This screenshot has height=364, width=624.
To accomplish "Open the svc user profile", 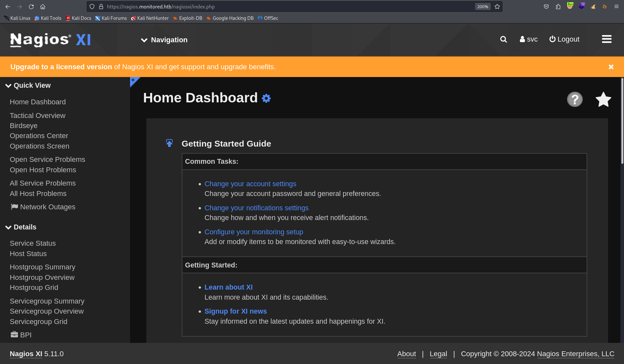I will [528, 39].
